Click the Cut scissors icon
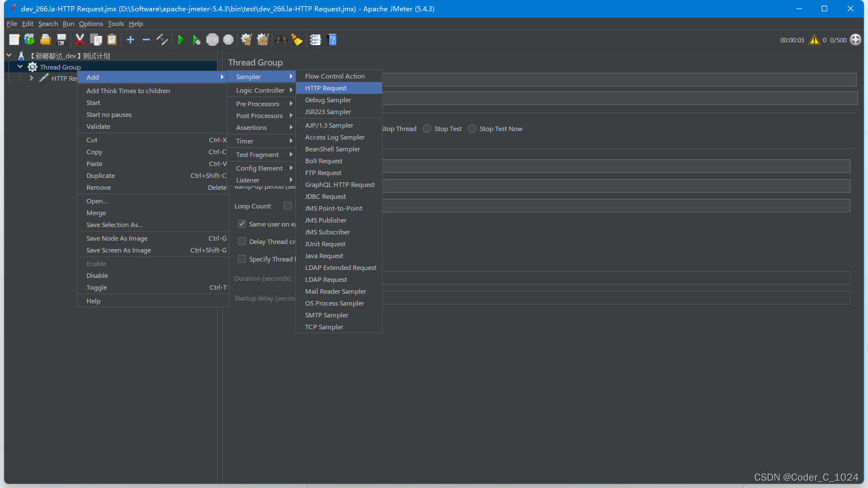 click(80, 40)
